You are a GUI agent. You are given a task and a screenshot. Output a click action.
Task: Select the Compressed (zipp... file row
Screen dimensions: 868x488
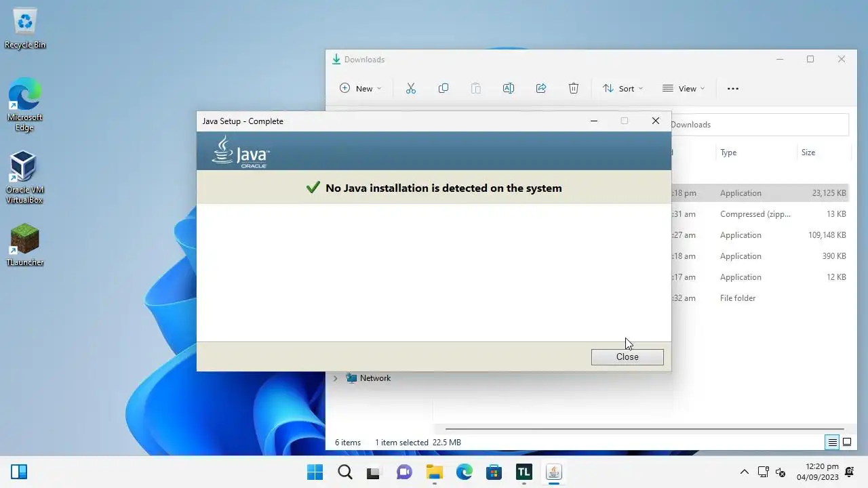click(759, 214)
